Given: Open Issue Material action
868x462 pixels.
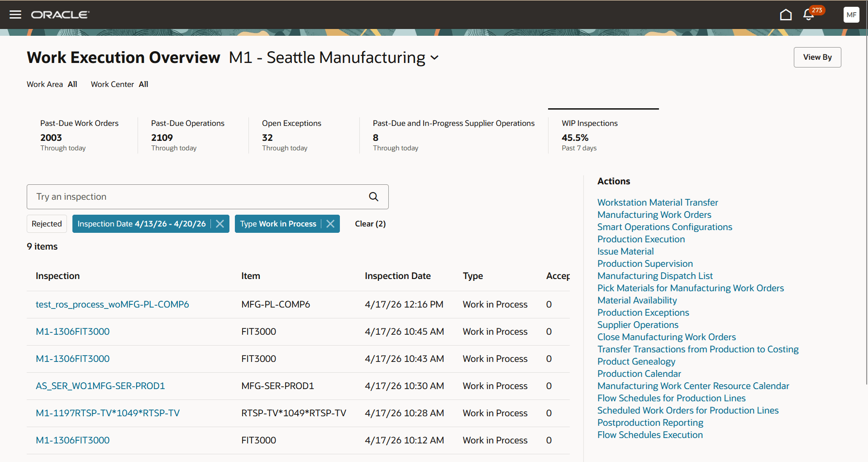Looking at the screenshot, I should coord(625,251).
